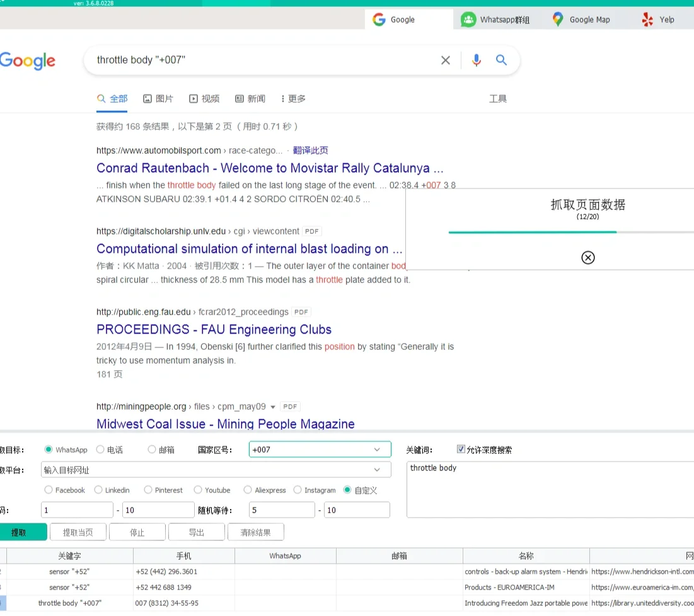Click the Google logo
694x616 pixels.
(28, 61)
